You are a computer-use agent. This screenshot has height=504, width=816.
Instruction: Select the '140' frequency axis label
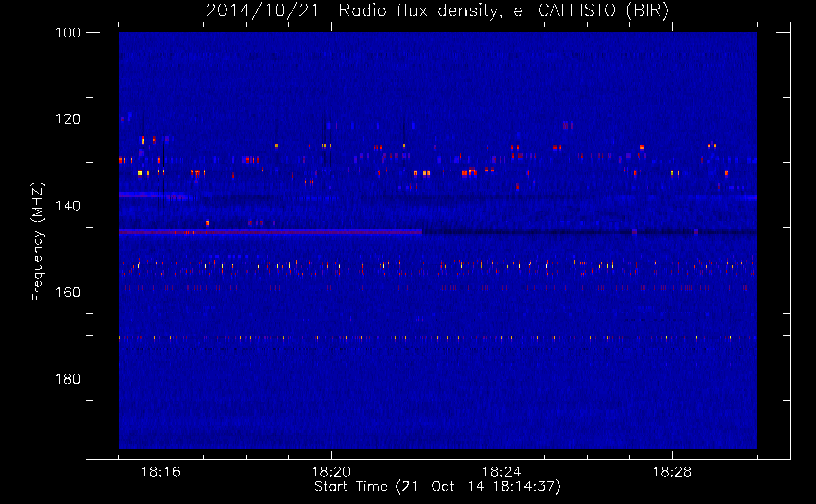[68, 206]
